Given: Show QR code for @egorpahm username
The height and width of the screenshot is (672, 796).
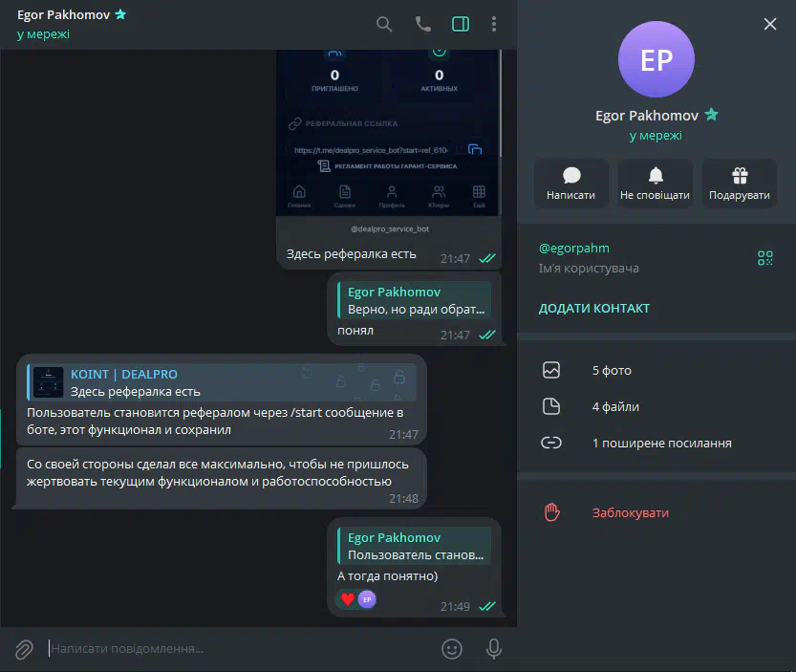Looking at the screenshot, I should tap(765, 258).
